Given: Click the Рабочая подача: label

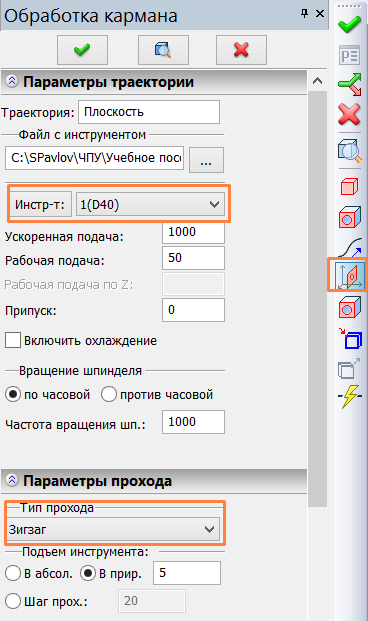Looking at the screenshot, I should (55, 261).
